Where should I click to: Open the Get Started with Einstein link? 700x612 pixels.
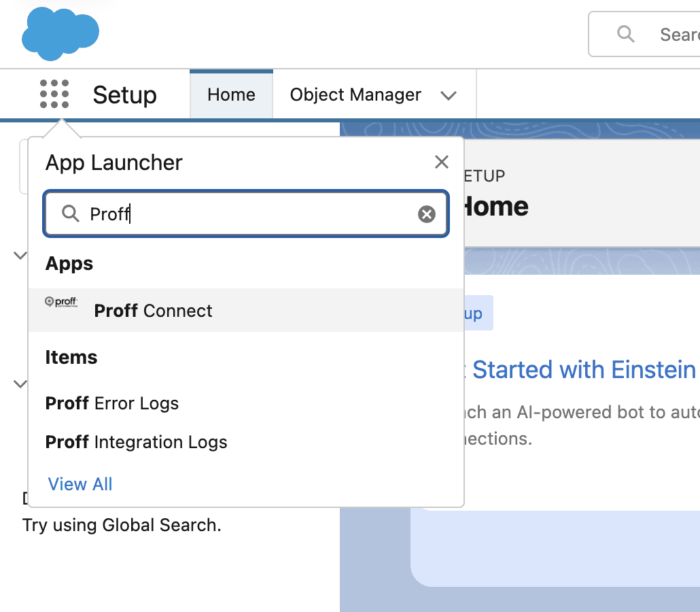[584, 369]
